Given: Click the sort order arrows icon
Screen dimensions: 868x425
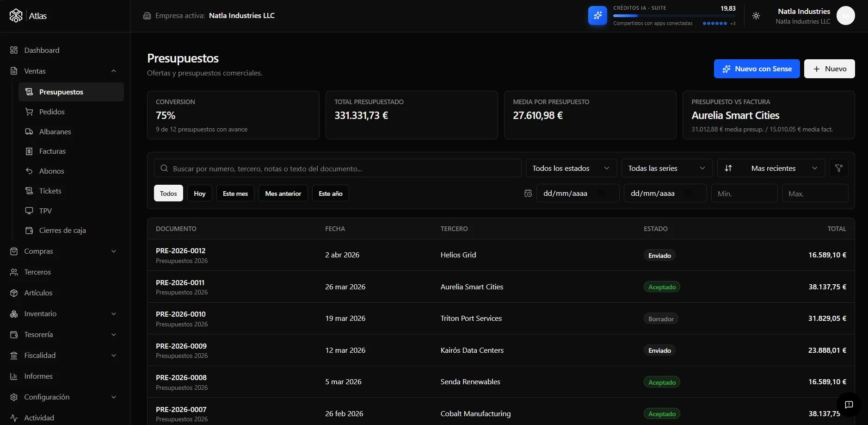Looking at the screenshot, I should click(728, 168).
